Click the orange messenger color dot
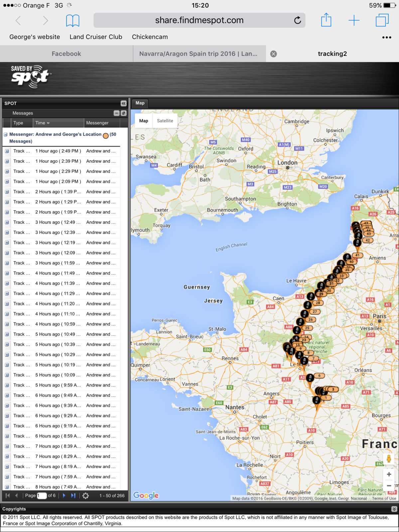399x532 pixels. point(106,135)
